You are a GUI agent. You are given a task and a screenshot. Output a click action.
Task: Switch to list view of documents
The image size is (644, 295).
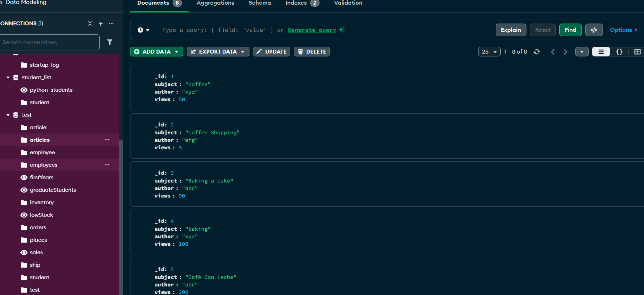(601, 52)
